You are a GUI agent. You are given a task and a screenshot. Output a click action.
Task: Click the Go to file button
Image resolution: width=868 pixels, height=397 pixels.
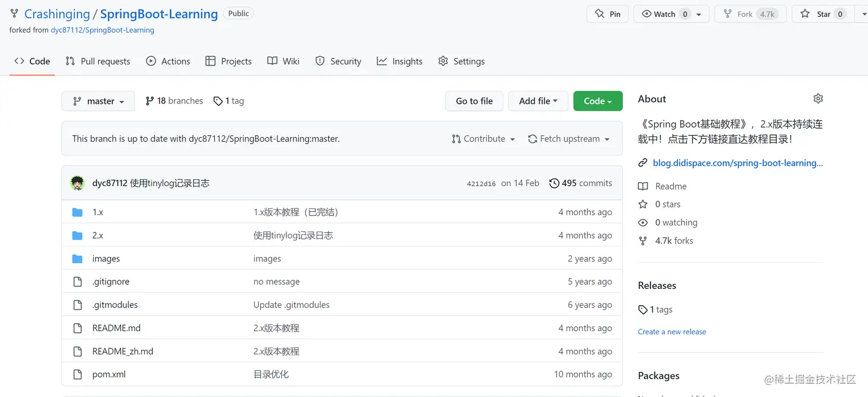(x=474, y=101)
